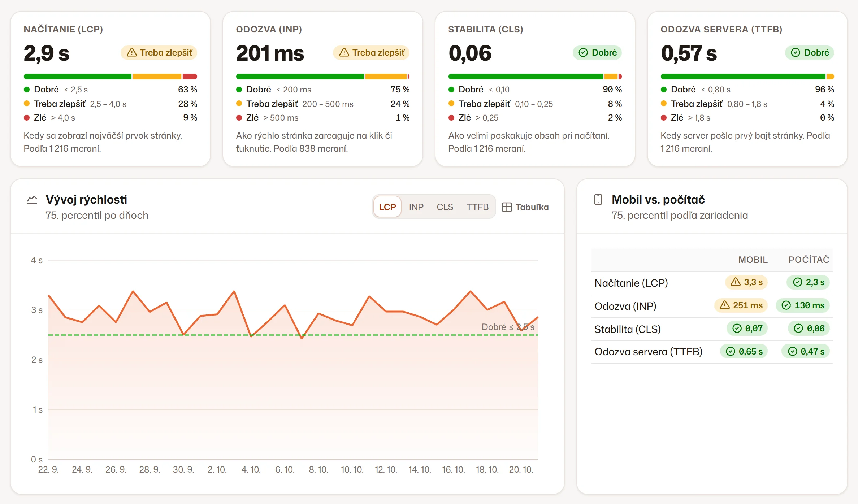
Task: Click the checkmark icon in TTFB Dobré badge
Action: [796, 53]
